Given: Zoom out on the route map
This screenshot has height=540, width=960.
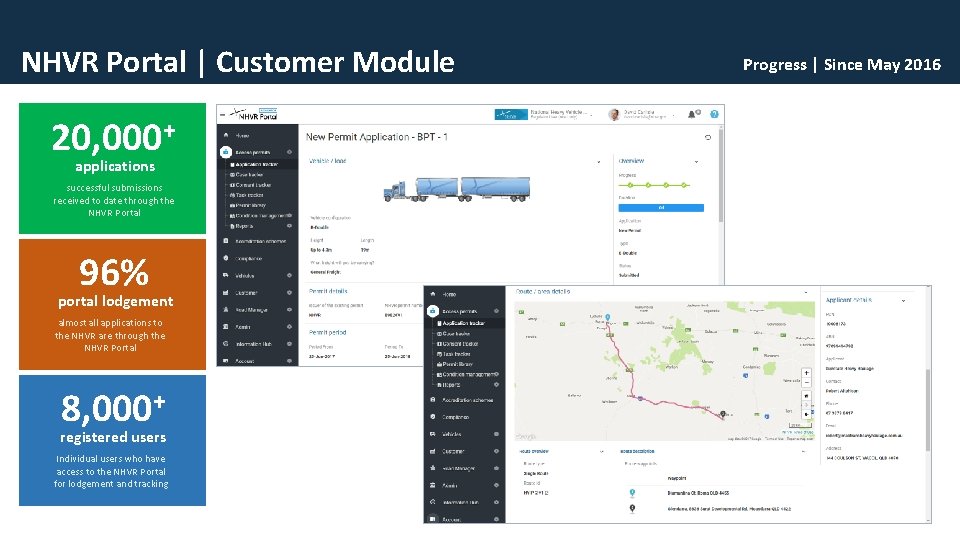Looking at the screenshot, I should 806,383.
